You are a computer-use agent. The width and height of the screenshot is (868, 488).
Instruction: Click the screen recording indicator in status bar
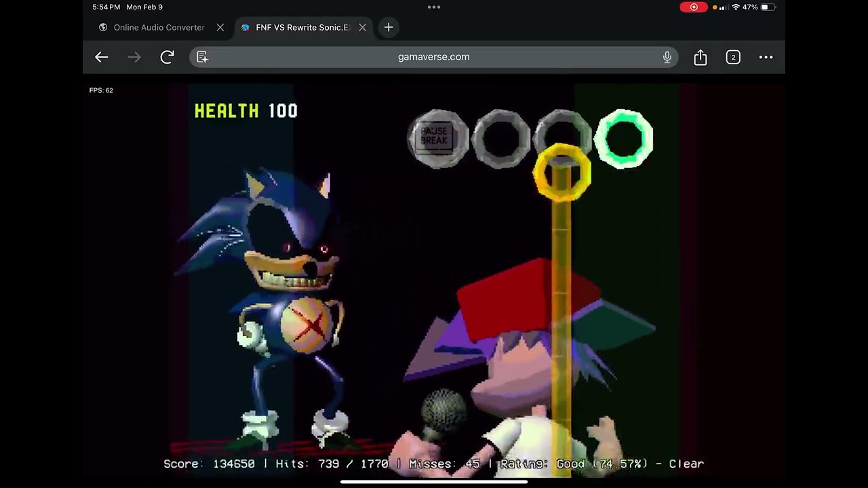tap(694, 7)
